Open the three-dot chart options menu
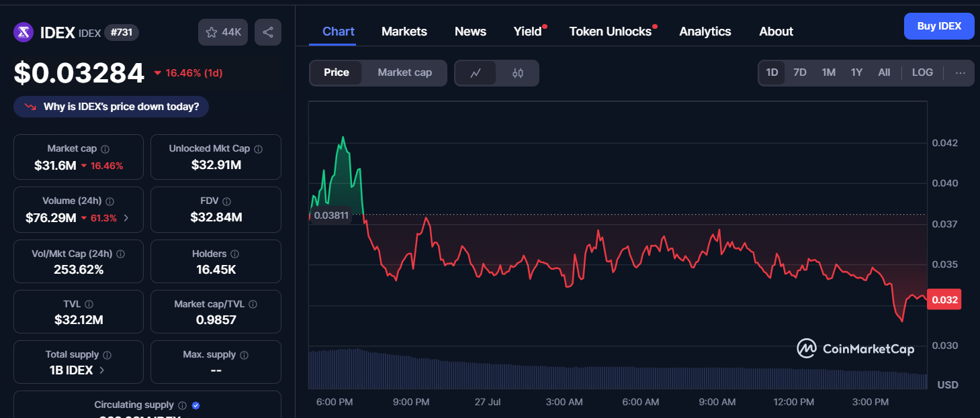The height and width of the screenshot is (418, 980). [x=961, y=72]
